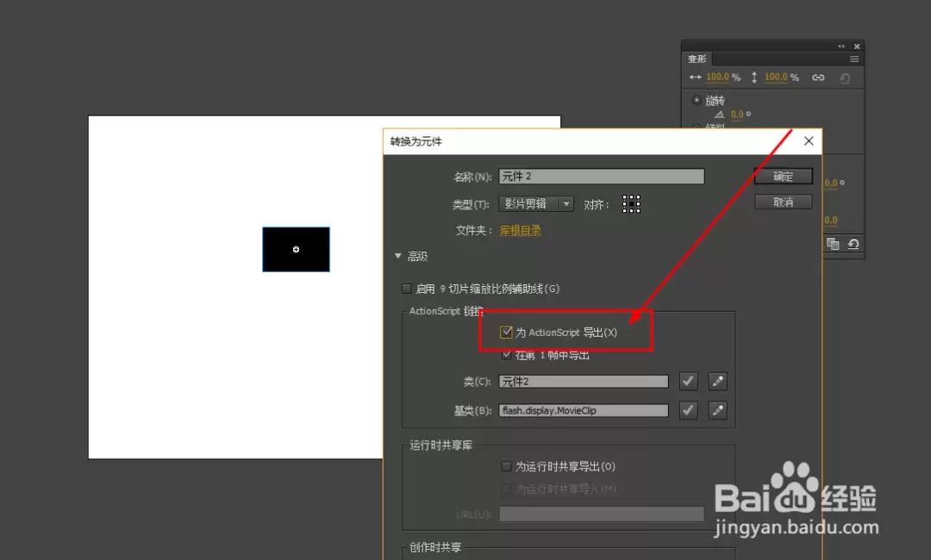
Task: Close the Transform panel
Action: [857, 47]
